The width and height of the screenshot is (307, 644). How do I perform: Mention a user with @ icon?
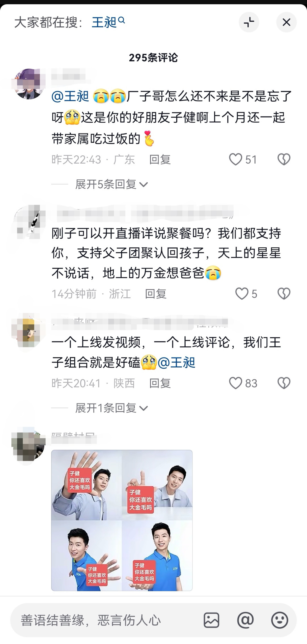(245, 620)
